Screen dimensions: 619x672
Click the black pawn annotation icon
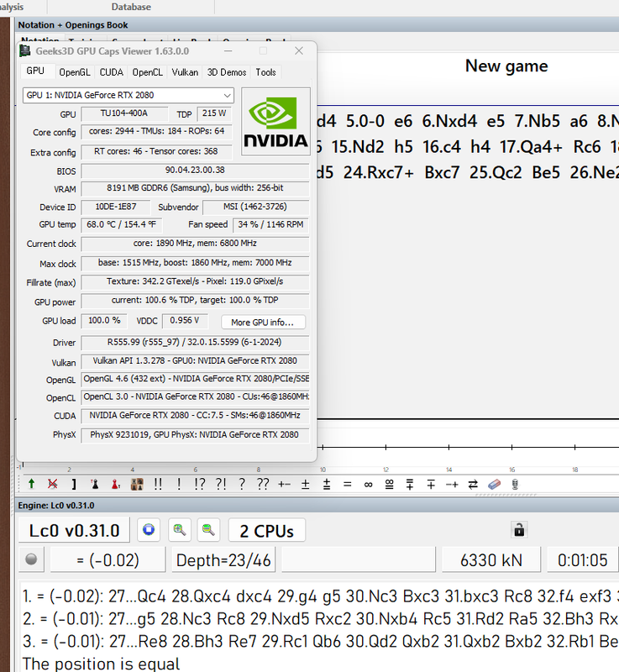tap(95, 485)
